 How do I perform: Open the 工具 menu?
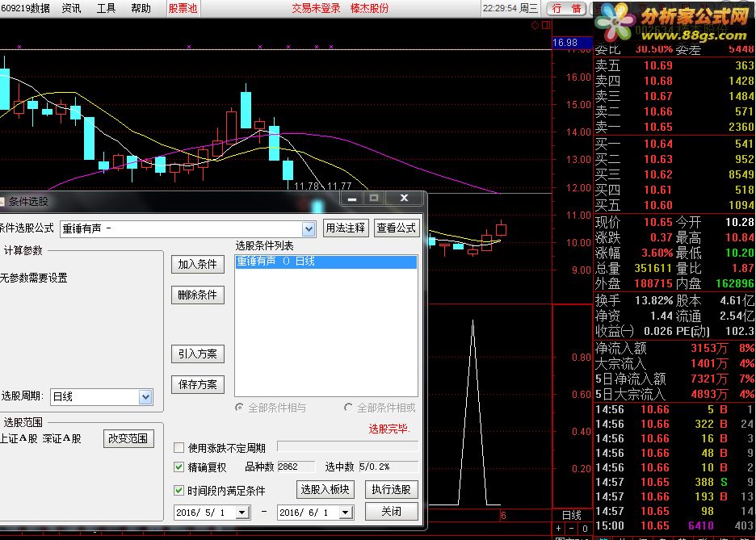(x=106, y=8)
